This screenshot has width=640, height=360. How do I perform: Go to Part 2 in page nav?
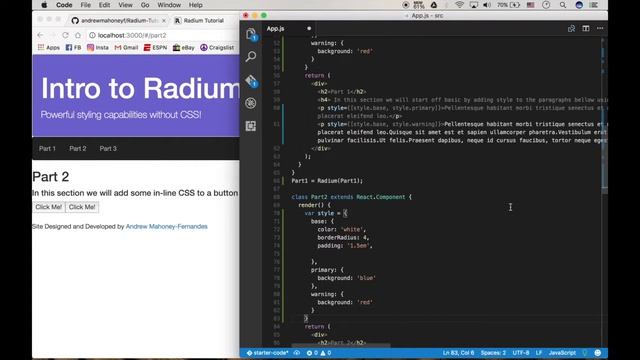tap(78, 149)
